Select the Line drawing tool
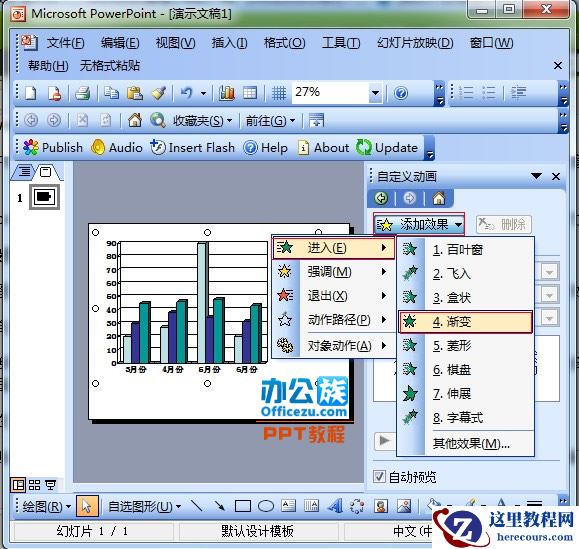This screenshot has height=549, width=579. pyautogui.click(x=196, y=506)
